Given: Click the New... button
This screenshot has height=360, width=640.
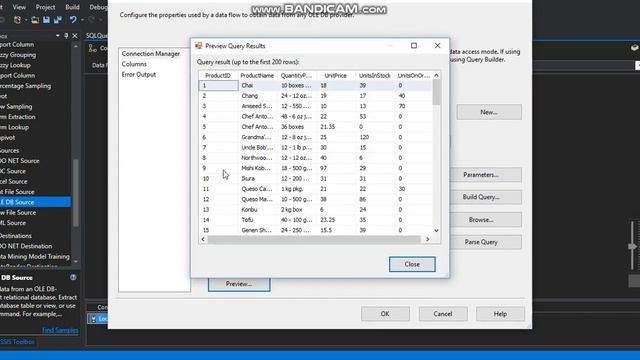Looking at the screenshot, I should [489, 112].
